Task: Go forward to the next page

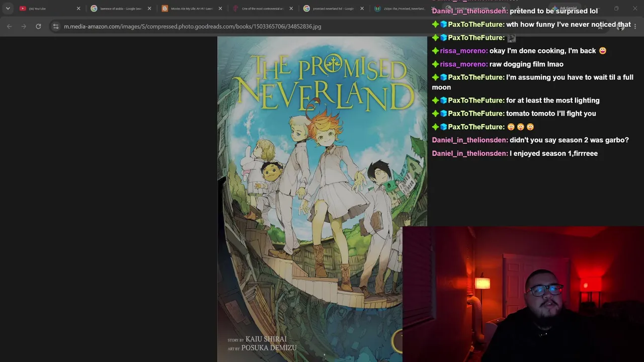Action: coord(24,26)
